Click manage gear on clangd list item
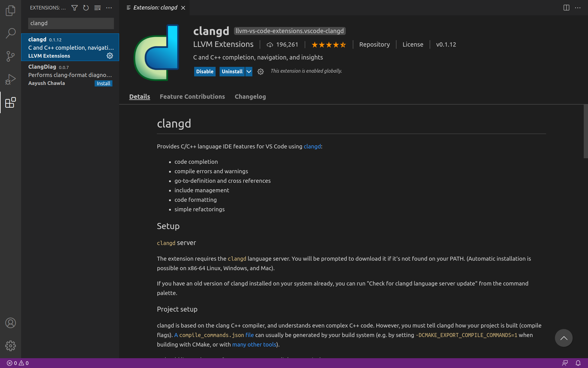Viewport: 588px width, 368px height. [110, 56]
